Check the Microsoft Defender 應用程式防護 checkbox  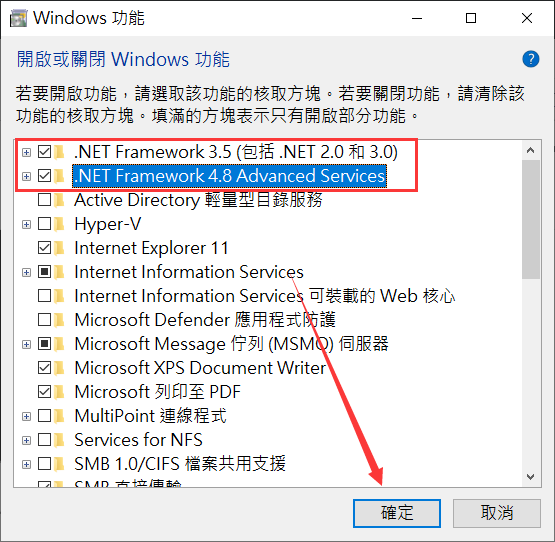coord(45,320)
